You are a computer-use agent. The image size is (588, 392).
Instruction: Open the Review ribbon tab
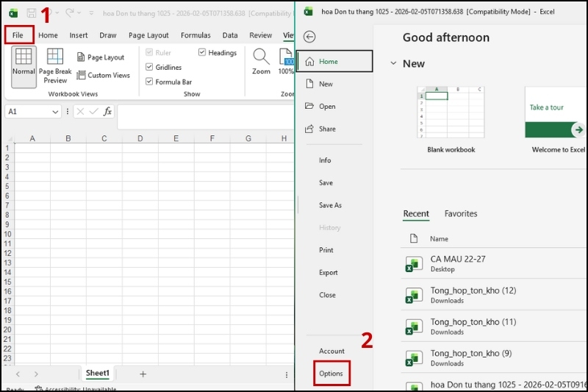point(261,35)
